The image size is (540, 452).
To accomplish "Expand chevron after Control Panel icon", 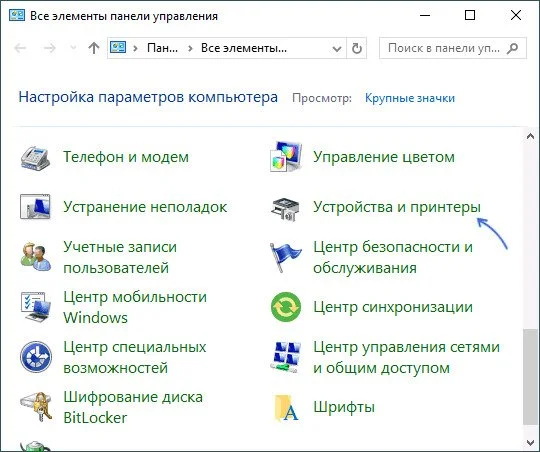I will coord(135,48).
